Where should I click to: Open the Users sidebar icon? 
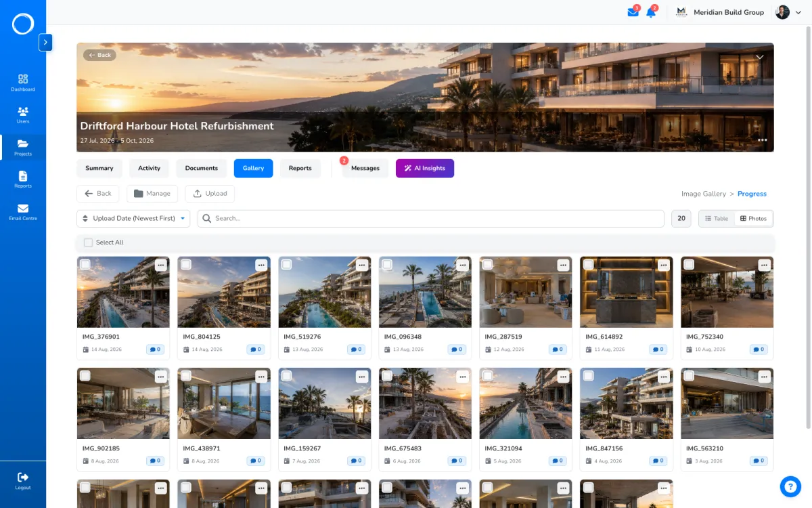point(23,115)
